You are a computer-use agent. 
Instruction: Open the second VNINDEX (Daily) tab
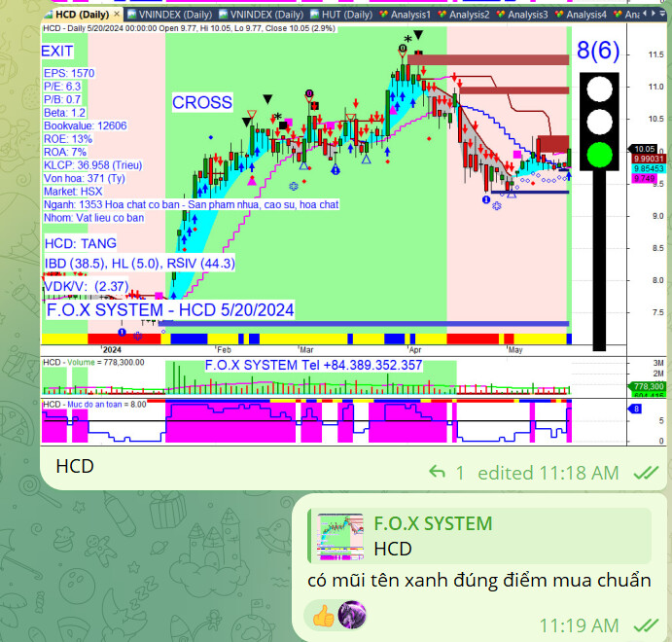pos(262,15)
